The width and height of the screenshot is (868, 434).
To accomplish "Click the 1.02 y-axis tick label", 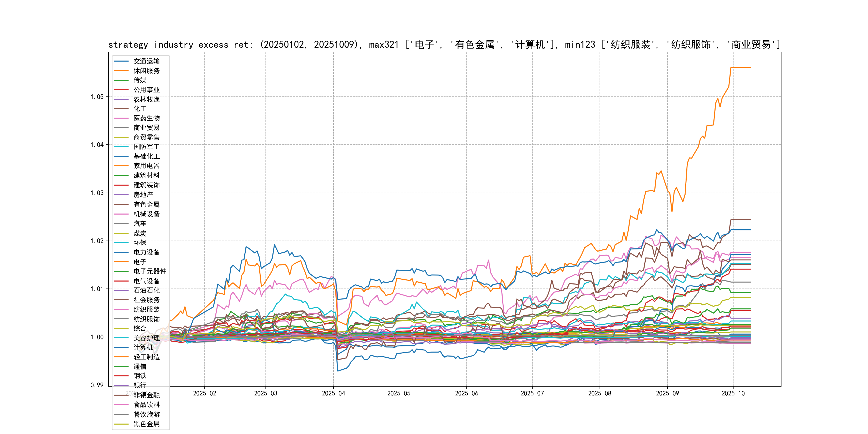I will 97,241.
